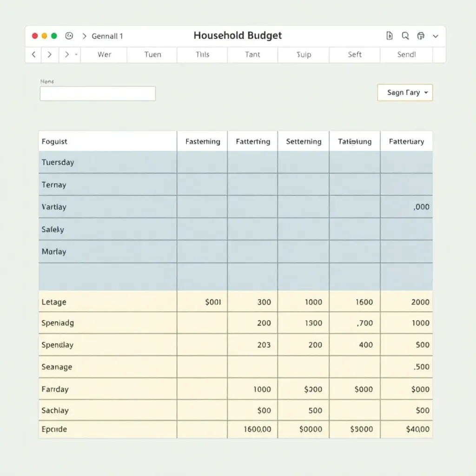Expand the title bar chevron menu
Screen dimensions: 476x476
point(436,36)
